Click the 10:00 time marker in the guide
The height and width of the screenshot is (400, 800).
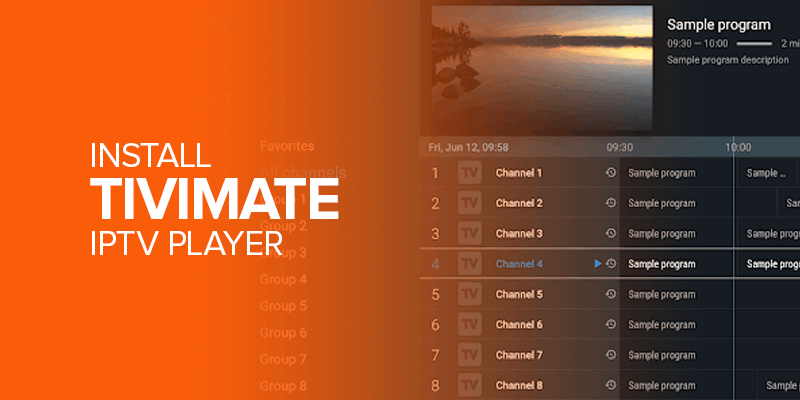738,147
